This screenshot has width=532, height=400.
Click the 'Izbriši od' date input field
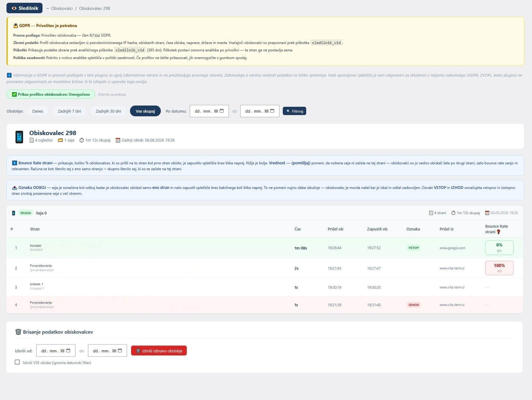(56, 350)
